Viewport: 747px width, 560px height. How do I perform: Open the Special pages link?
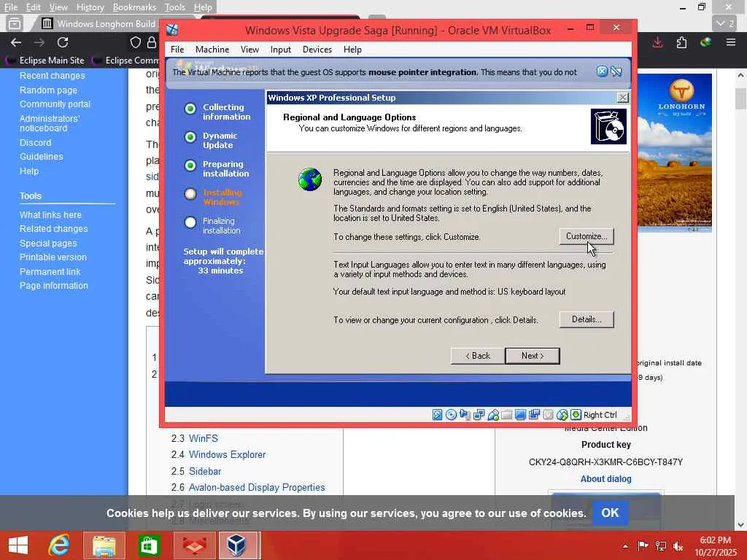click(48, 243)
